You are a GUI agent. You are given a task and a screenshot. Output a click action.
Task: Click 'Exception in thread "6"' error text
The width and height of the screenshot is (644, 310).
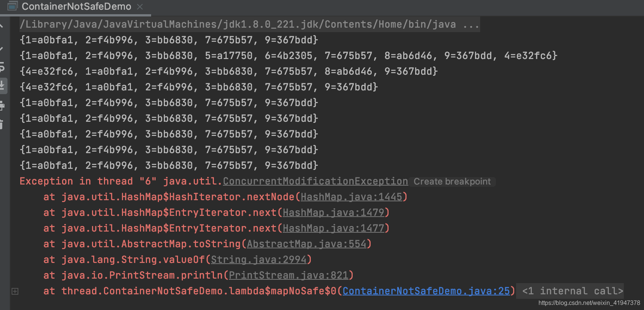coord(88,181)
